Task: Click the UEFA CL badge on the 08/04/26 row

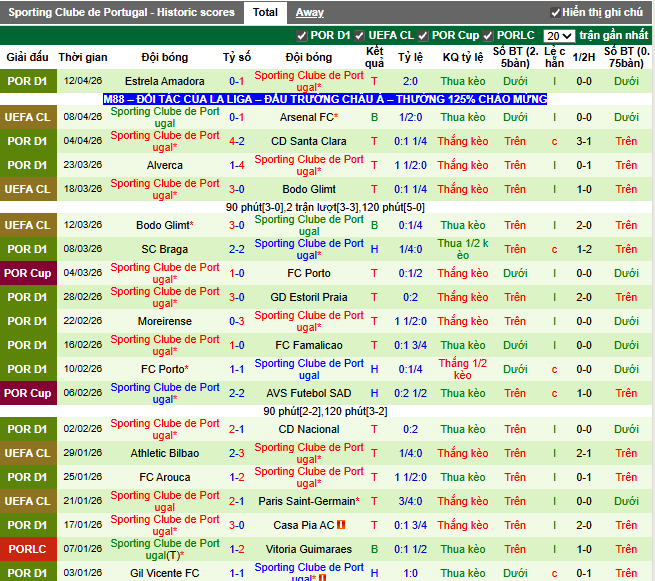Action: pyautogui.click(x=28, y=117)
